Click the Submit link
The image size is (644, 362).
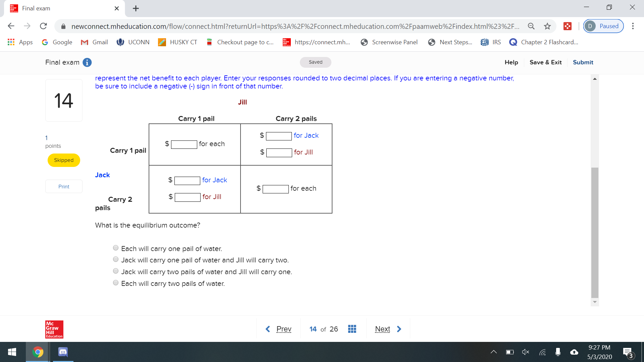point(583,62)
